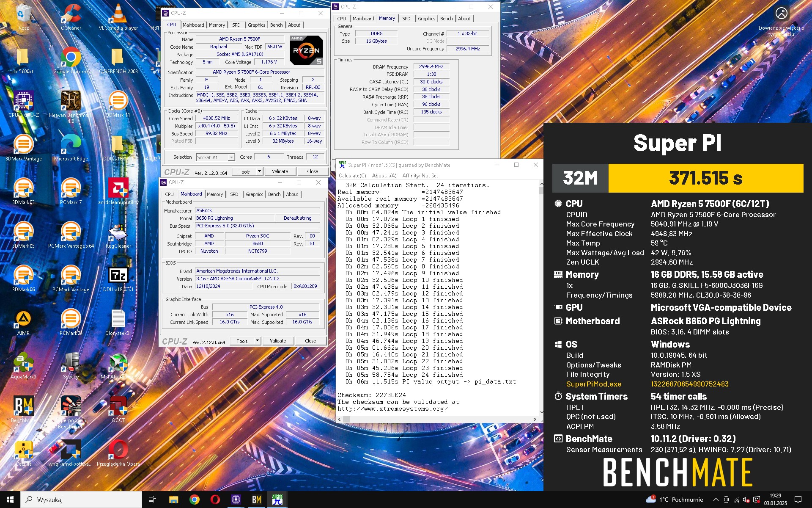Open Przeglądarka Opera desktop icon
This screenshot has height=508, width=812.
(118, 453)
